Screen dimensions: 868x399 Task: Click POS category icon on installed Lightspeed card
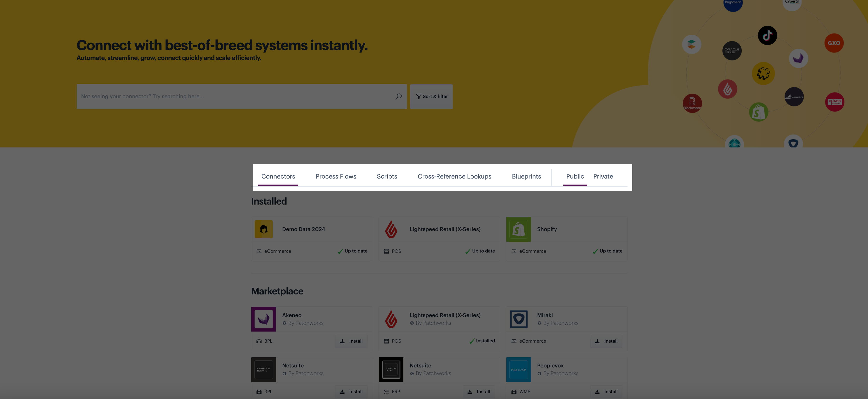coord(386,251)
